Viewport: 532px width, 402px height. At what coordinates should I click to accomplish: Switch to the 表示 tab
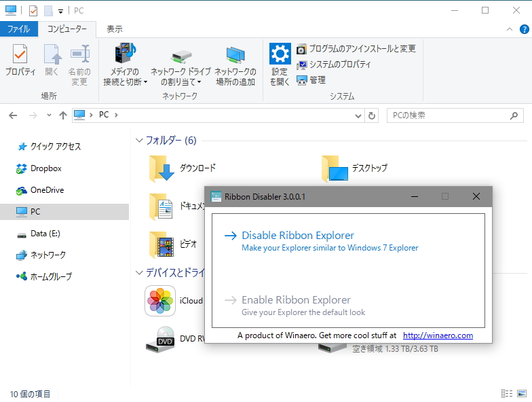pos(115,29)
